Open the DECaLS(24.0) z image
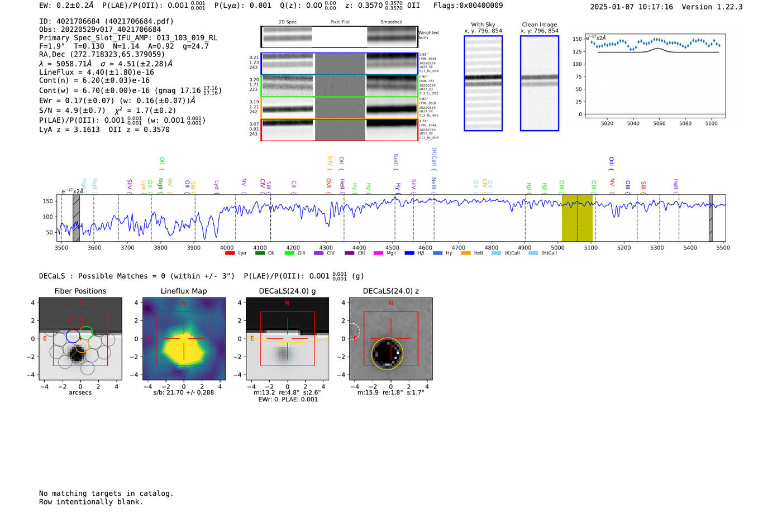Screen dimensions: 782x532 click(391, 339)
